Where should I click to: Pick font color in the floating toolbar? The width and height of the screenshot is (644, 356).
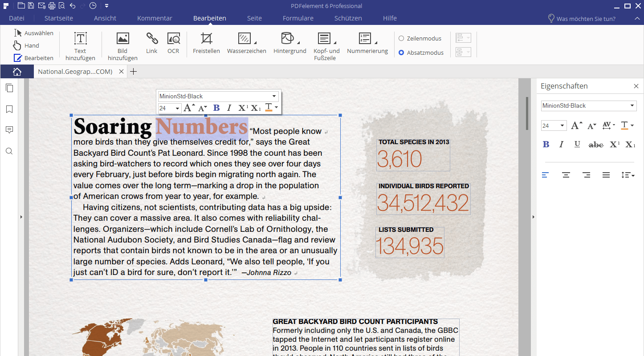269,108
